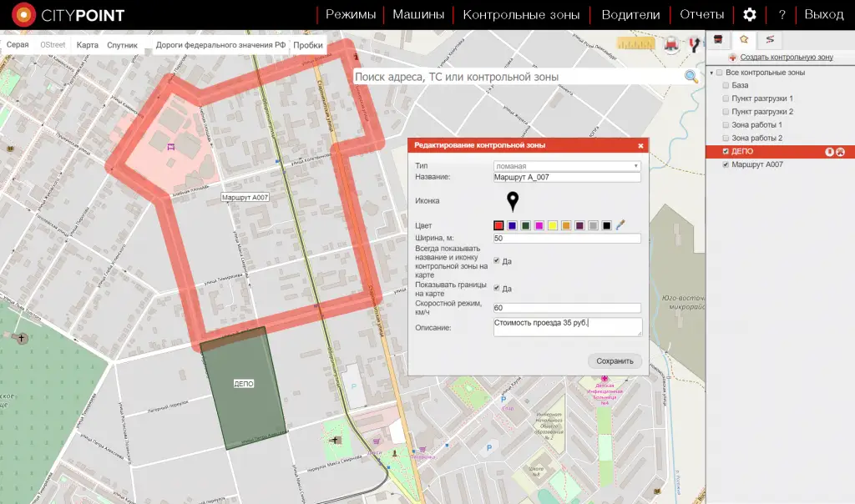
Task: Click the Создать контрольную зону link
Action: click(x=786, y=58)
